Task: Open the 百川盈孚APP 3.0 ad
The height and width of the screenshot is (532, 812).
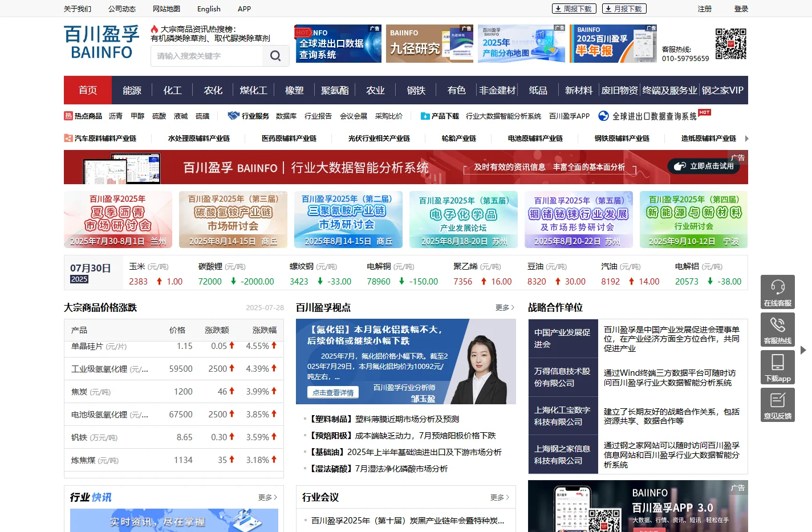Action: click(638, 506)
